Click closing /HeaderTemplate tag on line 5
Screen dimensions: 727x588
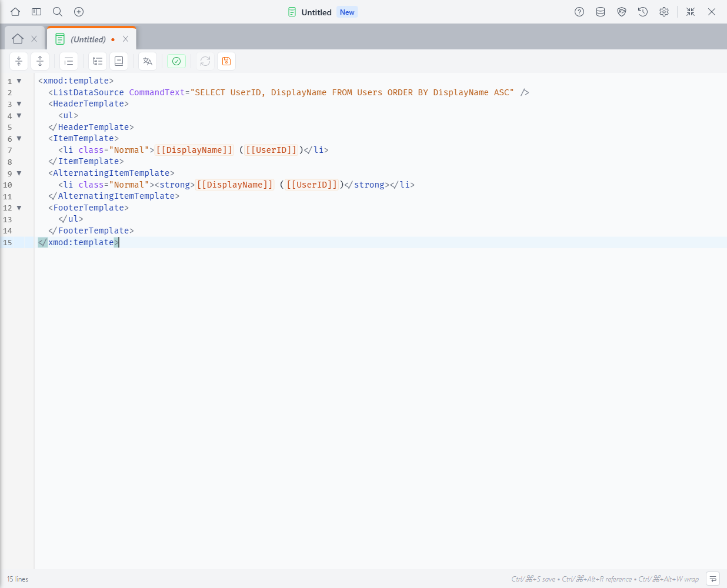(91, 127)
